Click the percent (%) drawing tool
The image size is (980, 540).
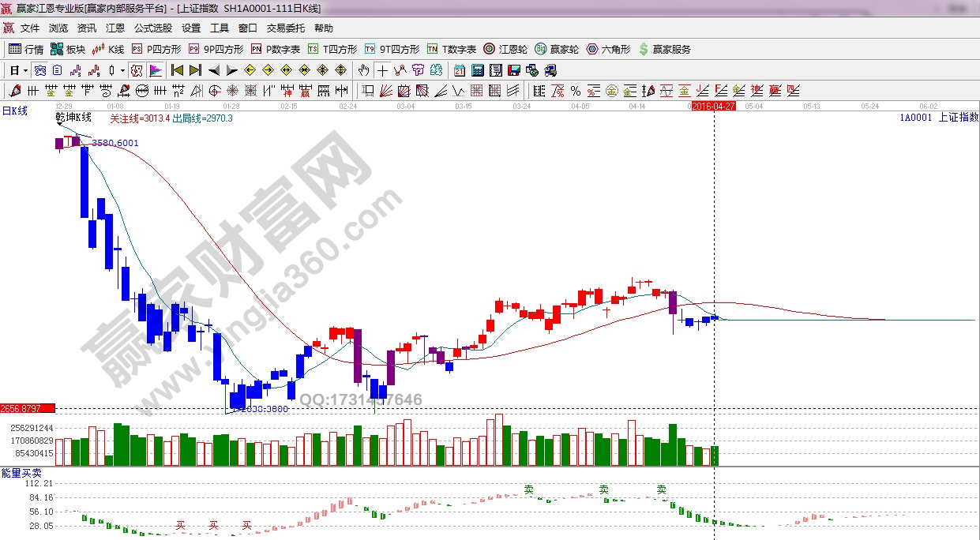pyautogui.click(x=575, y=91)
